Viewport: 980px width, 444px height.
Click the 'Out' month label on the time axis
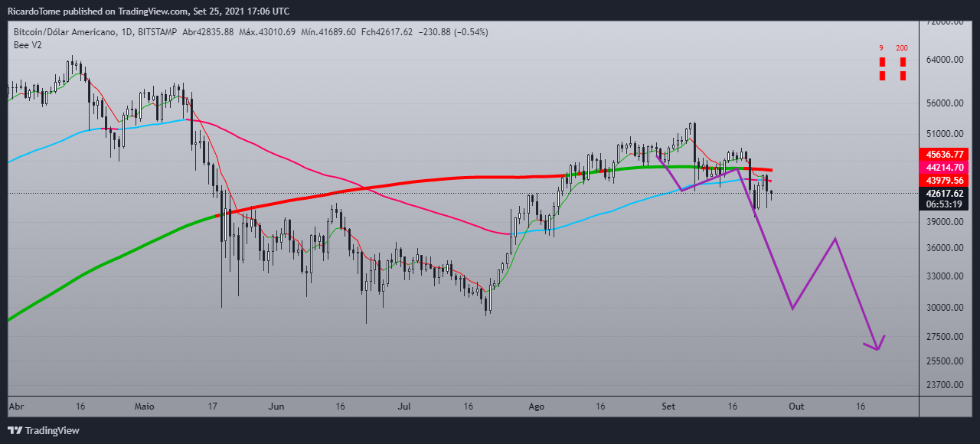click(x=795, y=407)
